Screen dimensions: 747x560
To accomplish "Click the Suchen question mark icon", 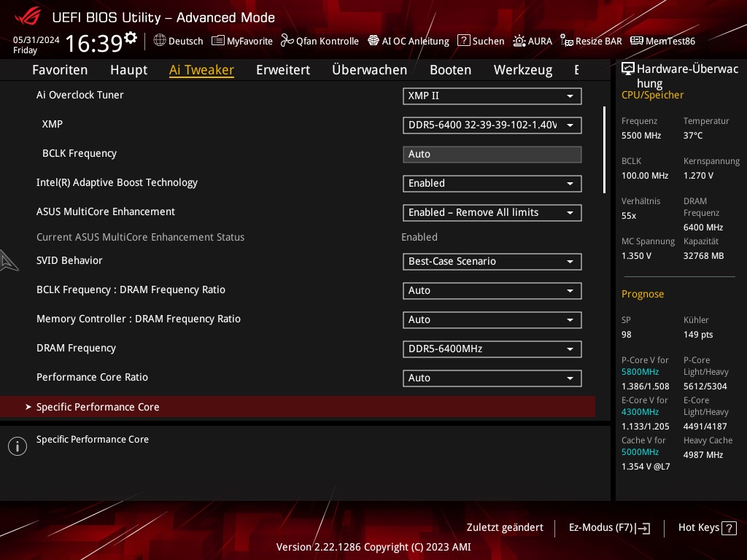I will [463, 41].
